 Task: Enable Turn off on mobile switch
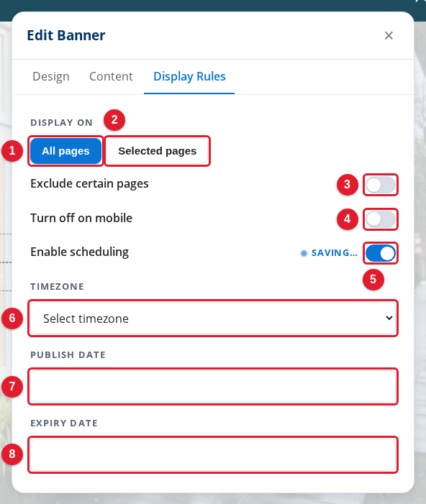(381, 219)
